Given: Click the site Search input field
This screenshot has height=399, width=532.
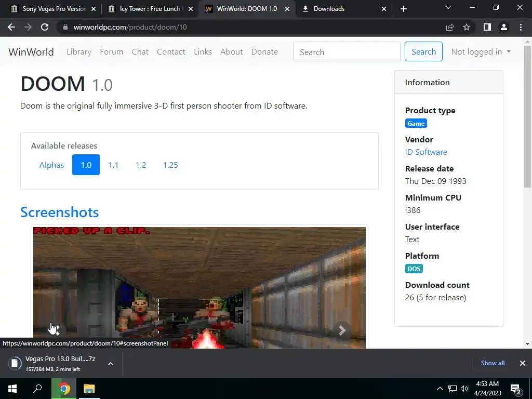Looking at the screenshot, I should pyautogui.click(x=347, y=52).
